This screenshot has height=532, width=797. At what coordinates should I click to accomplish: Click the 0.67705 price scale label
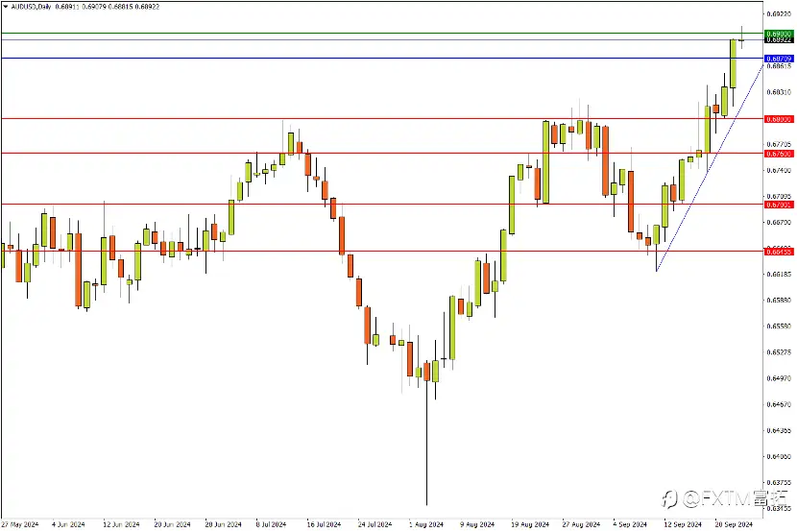pyautogui.click(x=779, y=144)
